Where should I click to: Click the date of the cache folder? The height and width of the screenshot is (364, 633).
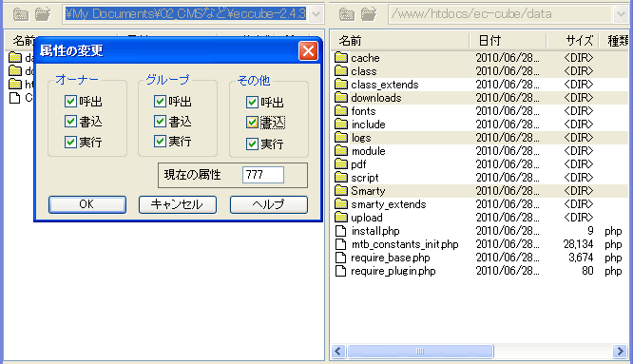pos(508,58)
